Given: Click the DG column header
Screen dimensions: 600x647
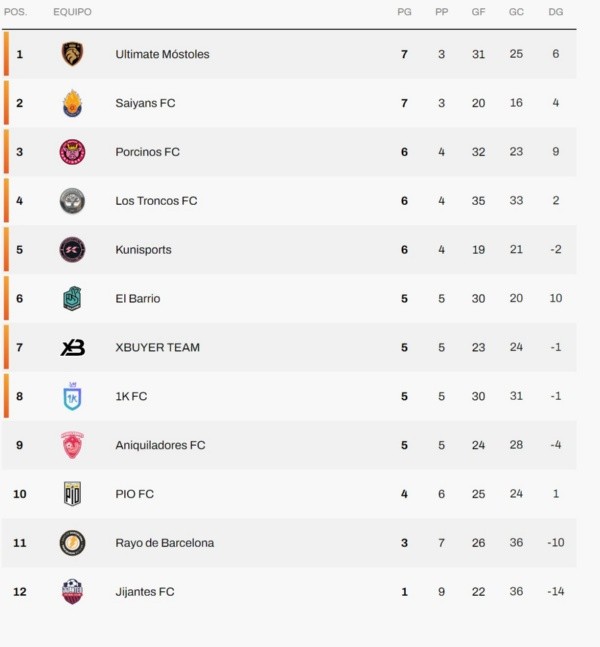Looking at the screenshot, I should 556,12.
